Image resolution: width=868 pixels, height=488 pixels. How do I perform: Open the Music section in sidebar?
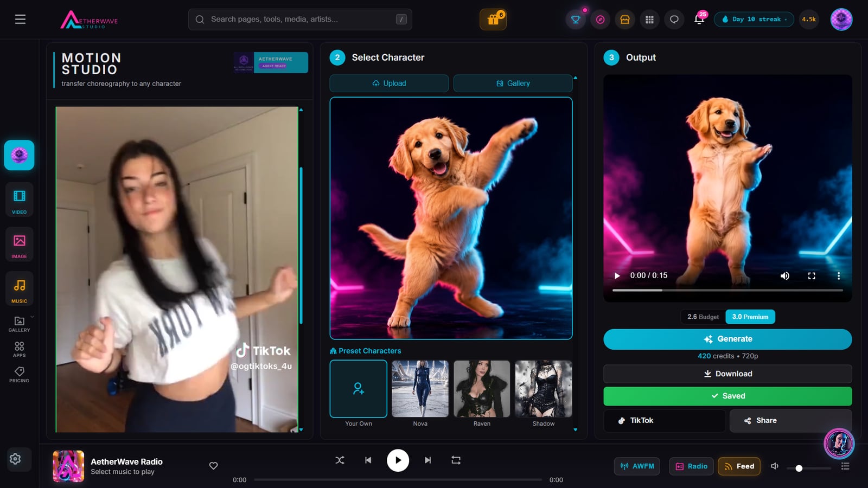pos(20,289)
